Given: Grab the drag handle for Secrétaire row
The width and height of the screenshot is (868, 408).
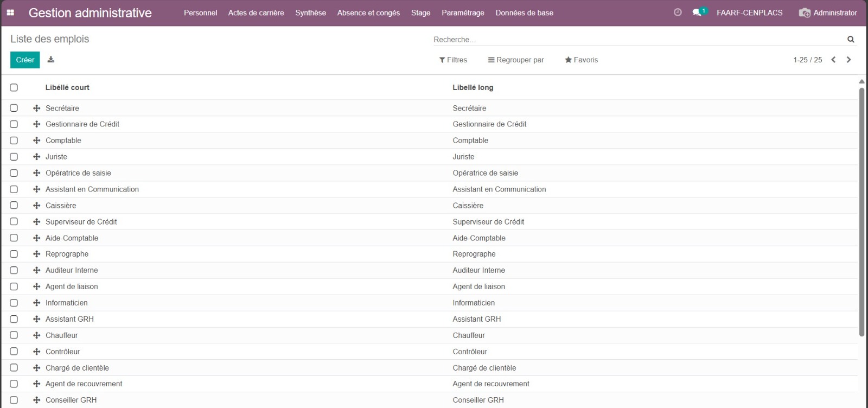Looking at the screenshot, I should (x=37, y=108).
